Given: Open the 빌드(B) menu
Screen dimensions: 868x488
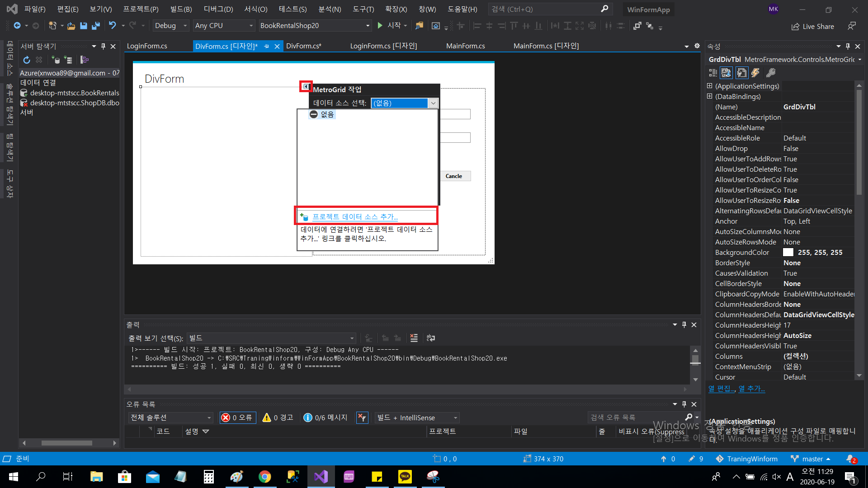Looking at the screenshot, I should pos(181,9).
